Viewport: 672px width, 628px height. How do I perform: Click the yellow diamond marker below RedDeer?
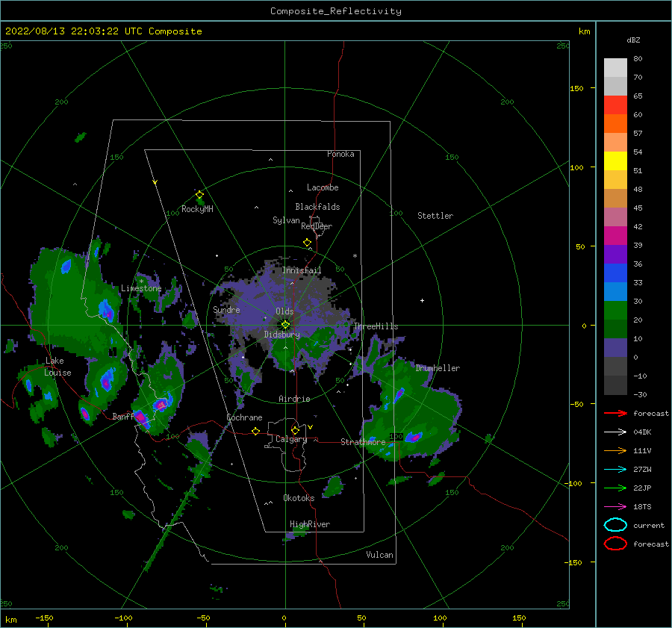coord(308,243)
